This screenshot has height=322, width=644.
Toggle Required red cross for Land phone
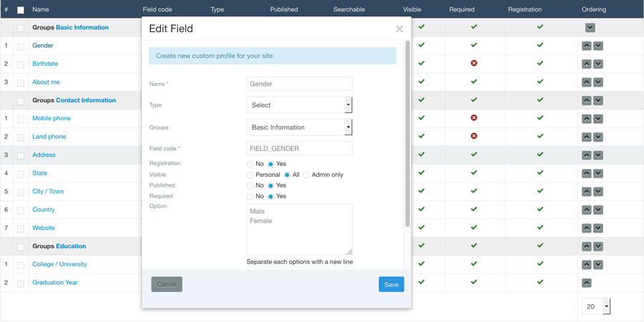pos(474,136)
